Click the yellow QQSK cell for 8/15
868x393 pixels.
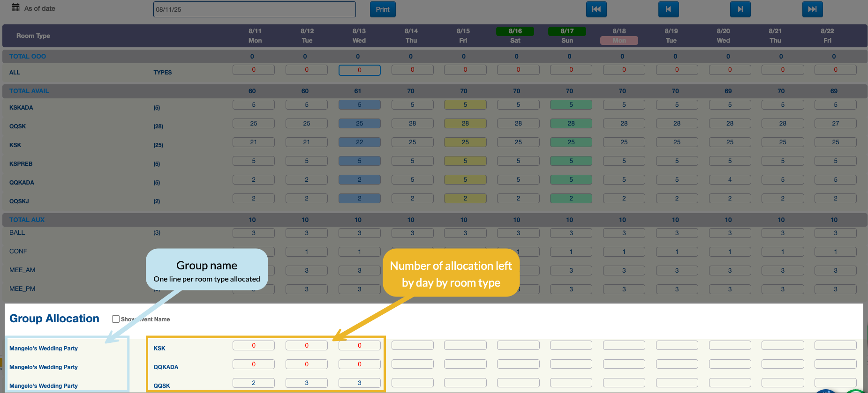click(x=465, y=123)
